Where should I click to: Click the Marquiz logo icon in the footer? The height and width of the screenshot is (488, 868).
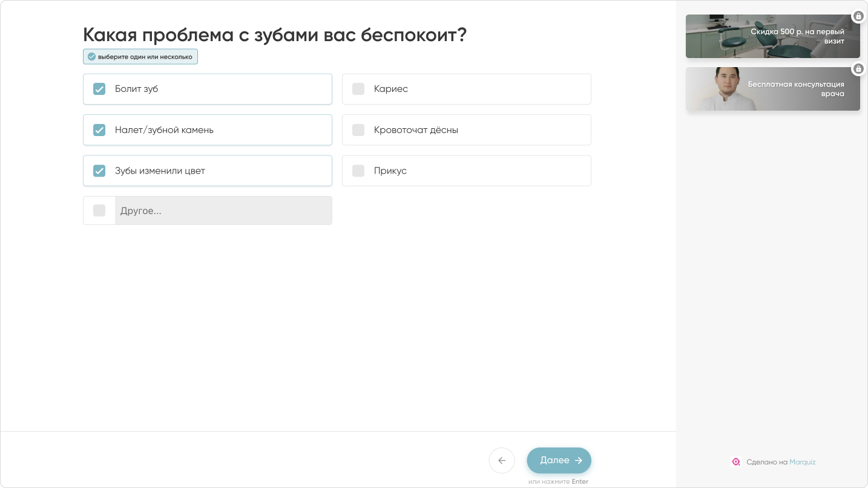(x=736, y=462)
